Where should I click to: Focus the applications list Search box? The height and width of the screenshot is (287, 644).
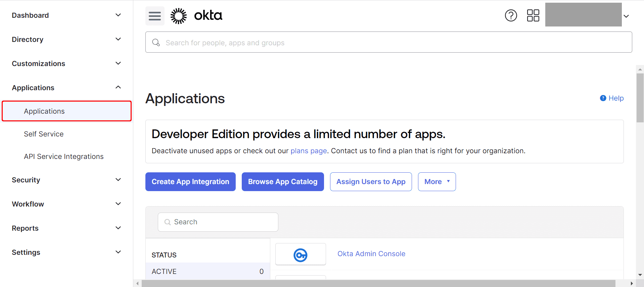[x=218, y=222]
